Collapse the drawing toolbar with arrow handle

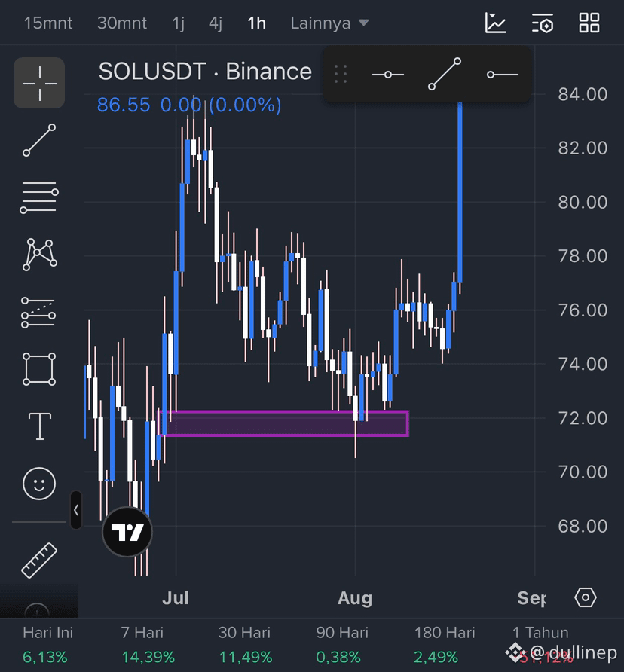click(x=76, y=510)
